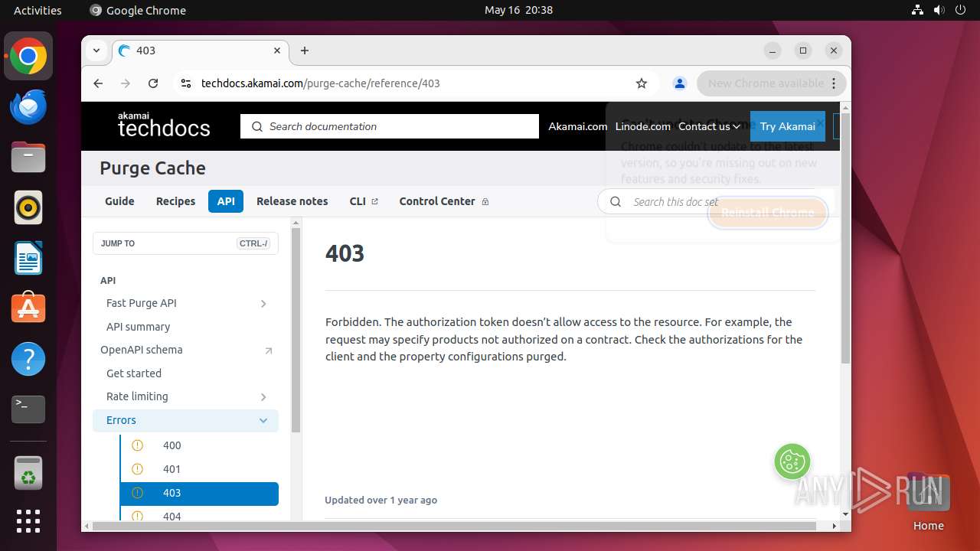Open API summary in the sidebar
Viewport: 980px width, 551px height.
[x=139, y=327]
